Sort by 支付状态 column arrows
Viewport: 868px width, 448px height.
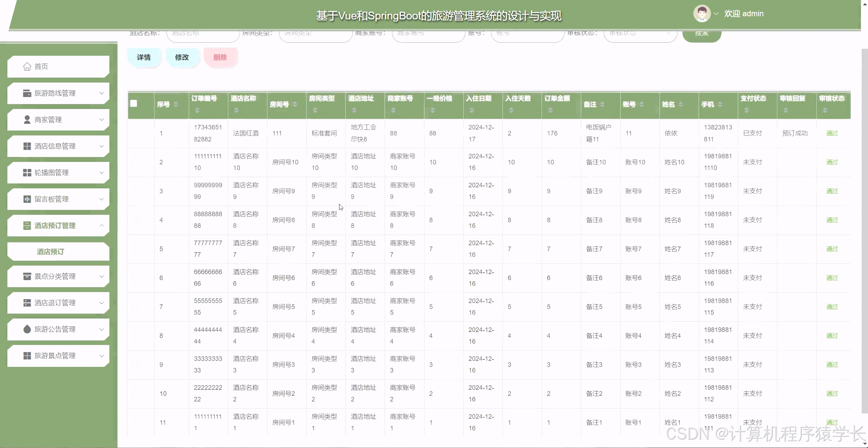pos(747,110)
